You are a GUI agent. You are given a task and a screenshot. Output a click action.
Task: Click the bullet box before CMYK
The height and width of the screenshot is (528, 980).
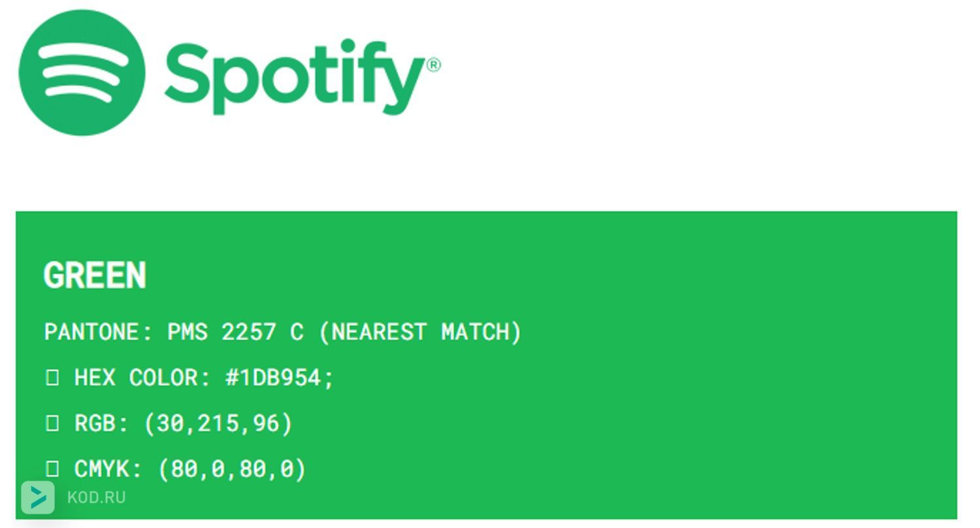[x=52, y=469]
